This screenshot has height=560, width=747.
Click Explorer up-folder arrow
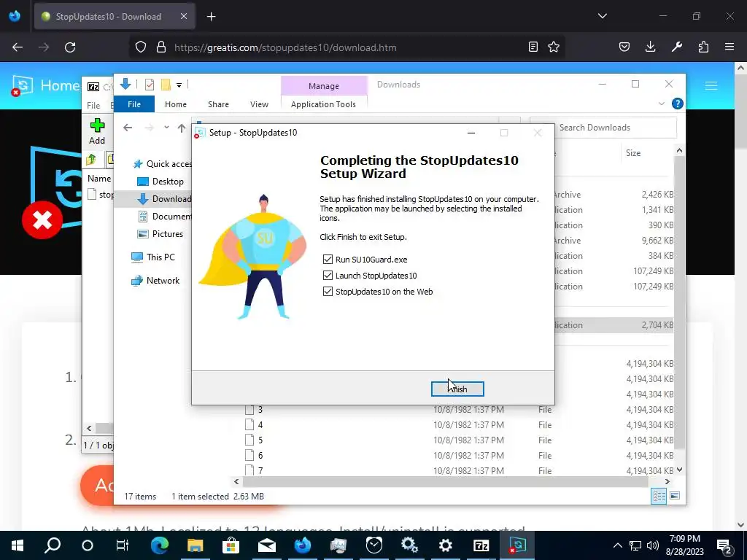click(182, 128)
